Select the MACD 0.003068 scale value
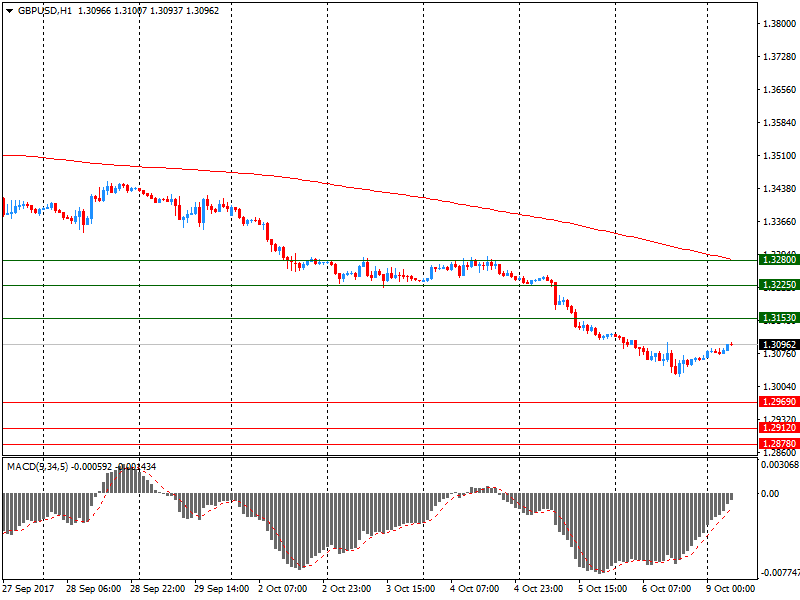Image resolution: width=800 pixels, height=600 pixels. click(x=779, y=464)
